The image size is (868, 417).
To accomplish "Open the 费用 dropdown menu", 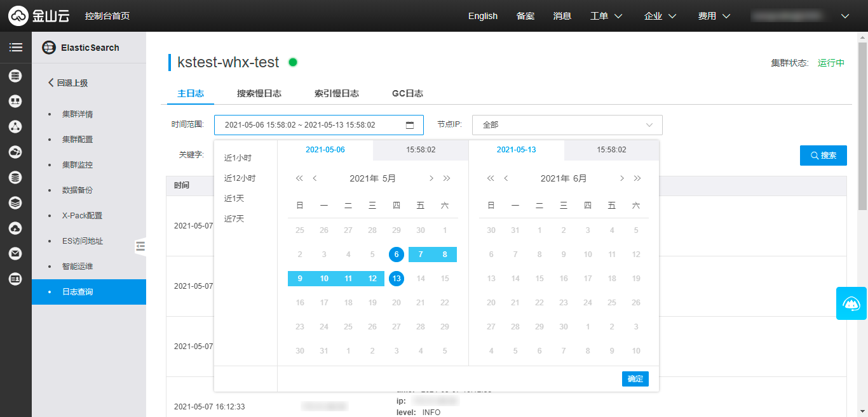I will [x=714, y=16].
